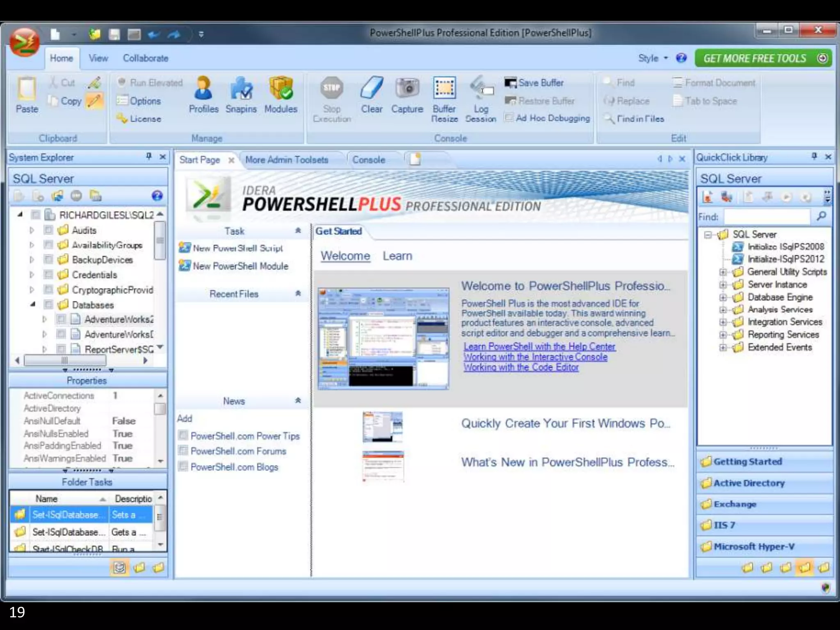Open the Learn PowerShell with Help Center link
This screenshot has height=630, width=840.
(539, 347)
